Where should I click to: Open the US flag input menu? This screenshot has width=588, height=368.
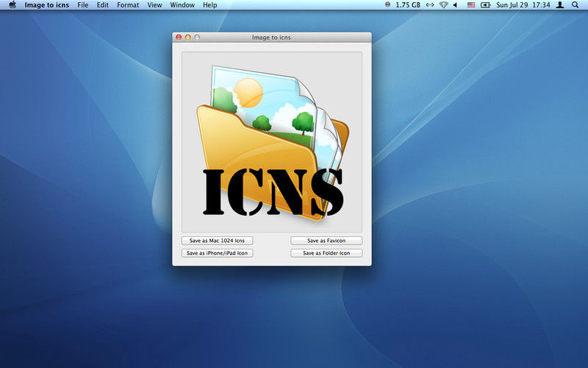pos(471,5)
